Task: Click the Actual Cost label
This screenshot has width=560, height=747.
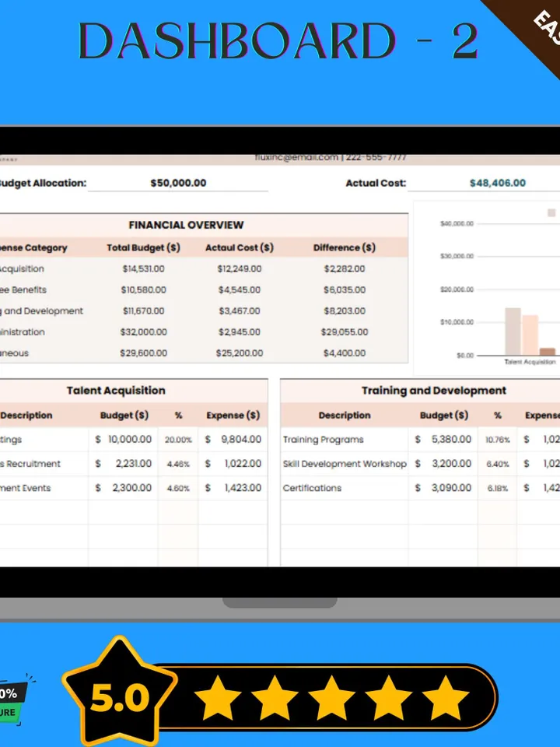Action: (376, 183)
